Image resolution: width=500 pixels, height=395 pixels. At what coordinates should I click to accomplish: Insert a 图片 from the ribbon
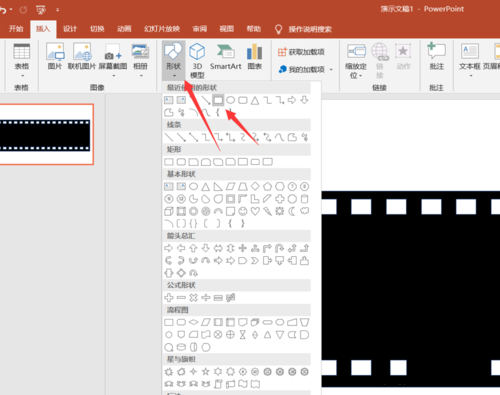(55, 57)
